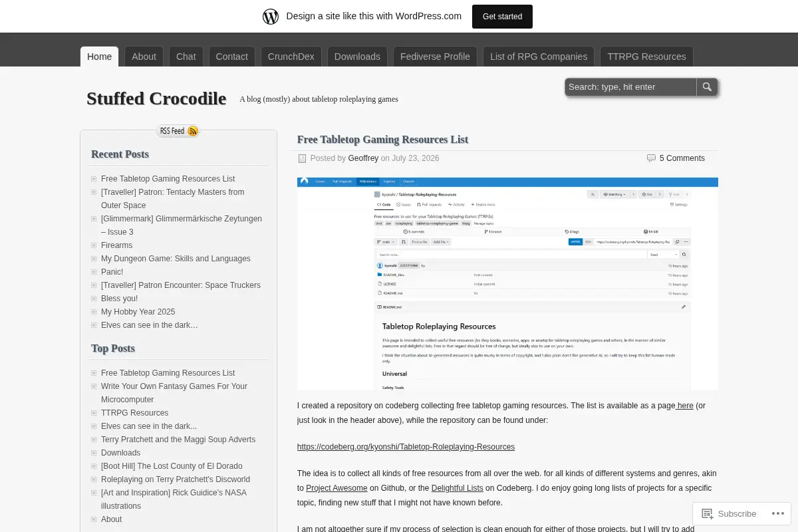Click the Stuffed Crocodile site title
798x532 pixels.
[156, 98]
